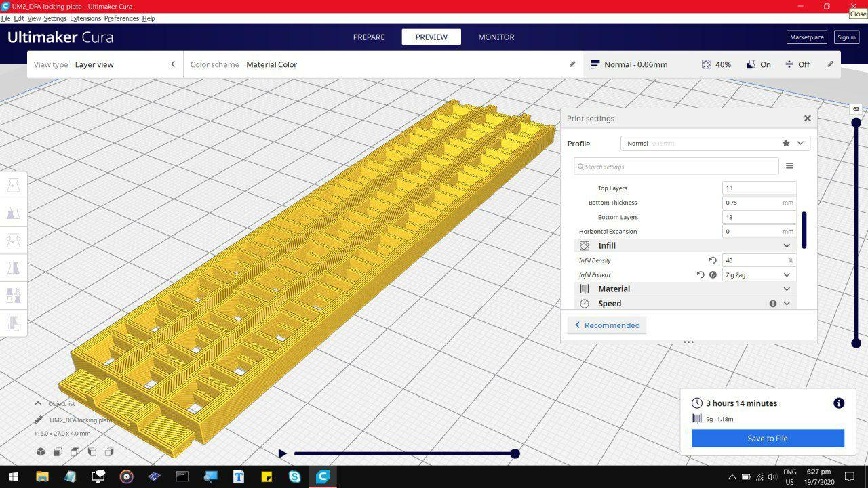Click pencil icon next to model name
Viewport: 868px width, 488px height.
click(39, 420)
